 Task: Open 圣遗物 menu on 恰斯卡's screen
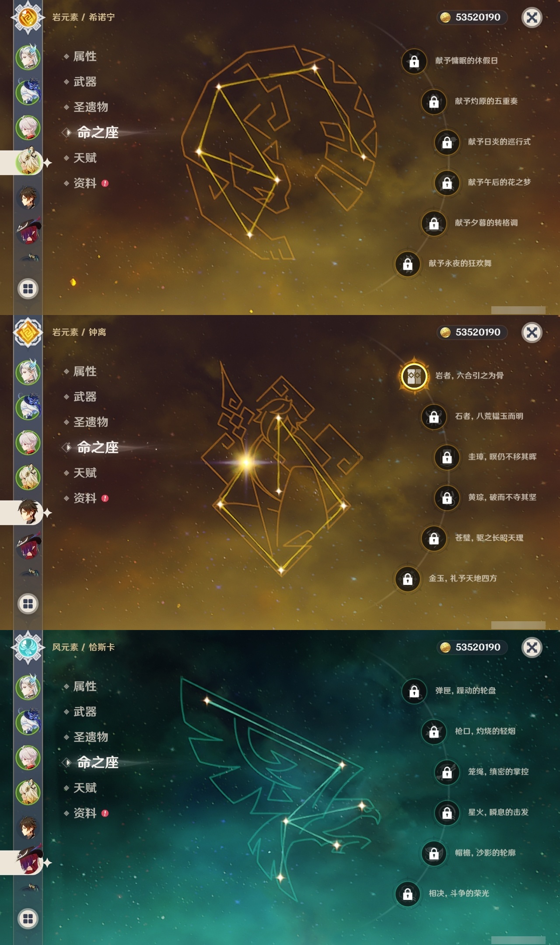[x=91, y=737]
